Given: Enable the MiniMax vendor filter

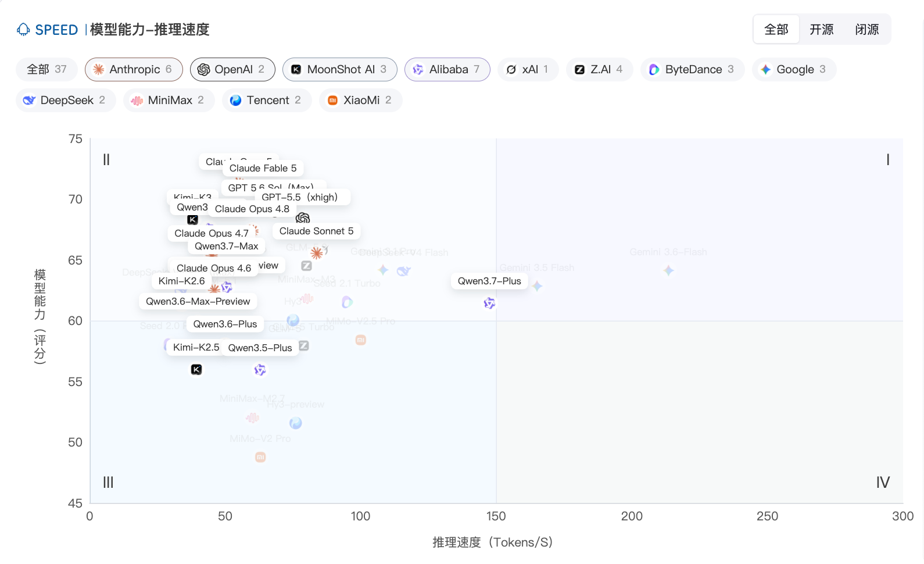Looking at the screenshot, I should tap(169, 100).
